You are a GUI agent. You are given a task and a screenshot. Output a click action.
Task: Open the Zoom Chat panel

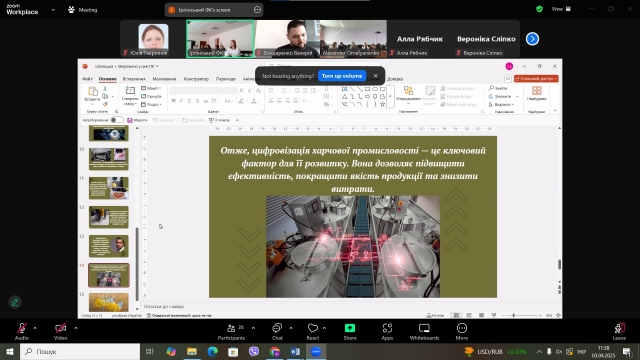pyautogui.click(x=277, y=328)
